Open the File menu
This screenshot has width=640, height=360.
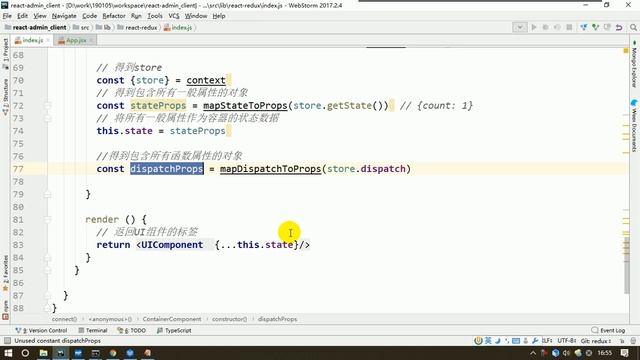point(7,16)
